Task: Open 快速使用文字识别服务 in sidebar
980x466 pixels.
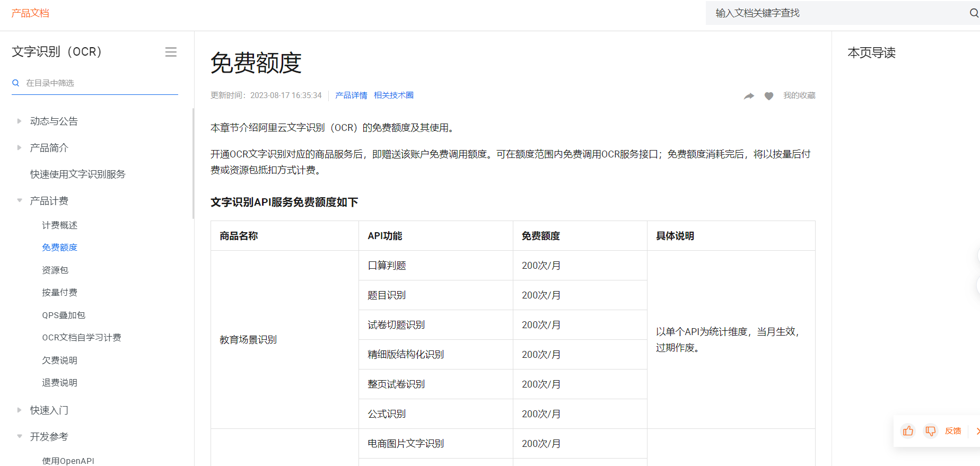Action: point(77,174)
